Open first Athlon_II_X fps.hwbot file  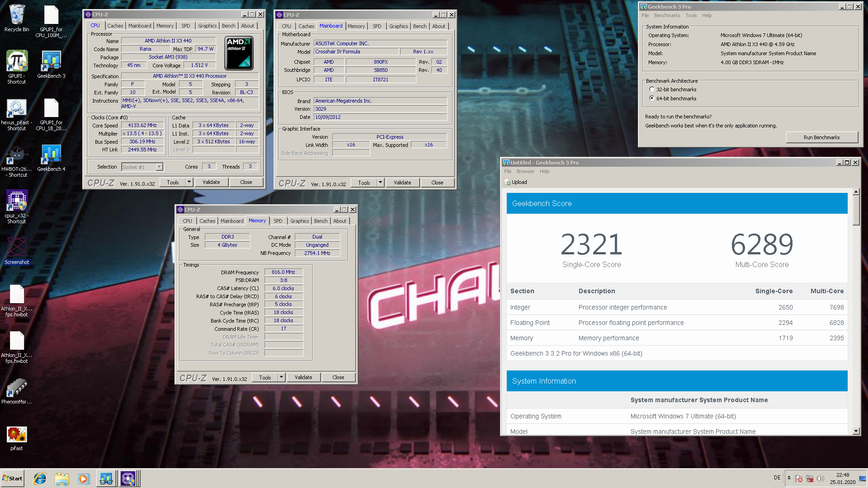[17, 300]
